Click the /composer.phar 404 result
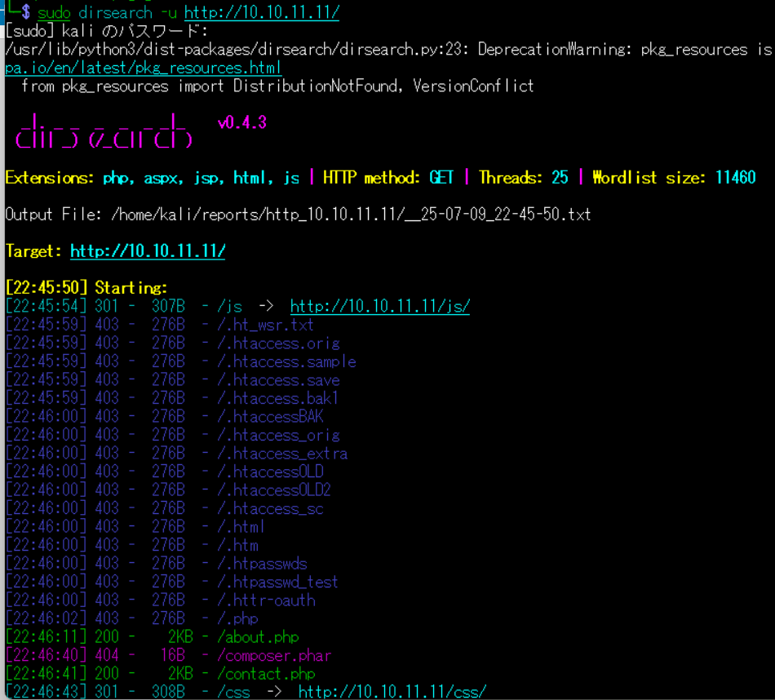 [x=273, y=655]
